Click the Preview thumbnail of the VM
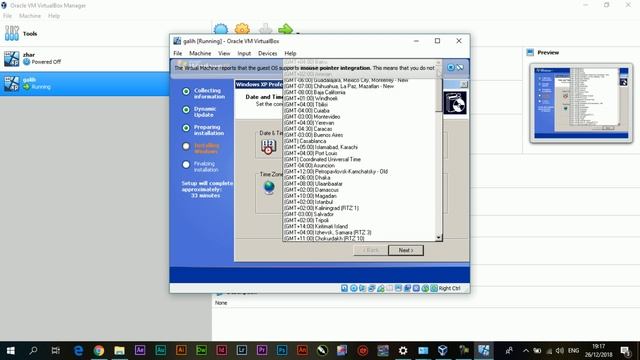 click(581, 103)
